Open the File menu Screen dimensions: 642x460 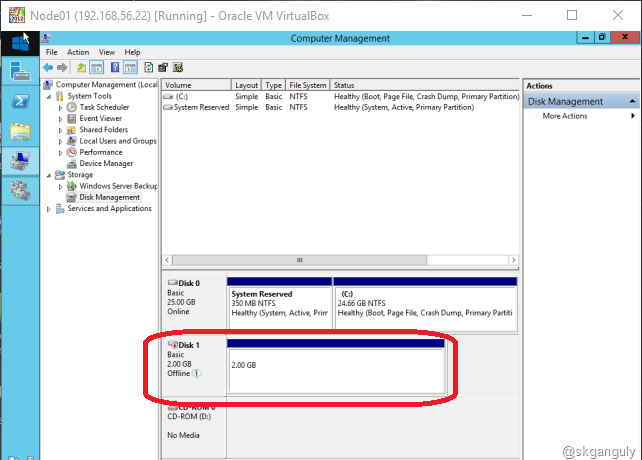coord(52,52)
